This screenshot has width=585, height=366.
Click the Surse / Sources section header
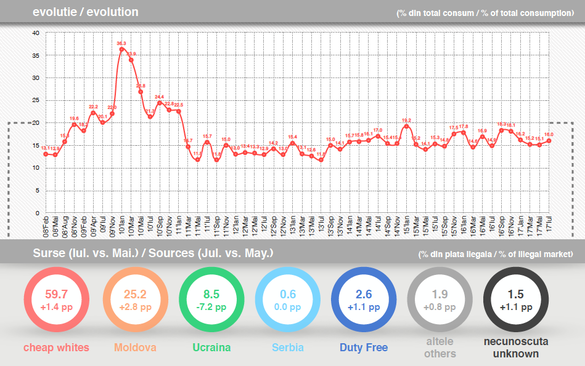pos(153,253)
